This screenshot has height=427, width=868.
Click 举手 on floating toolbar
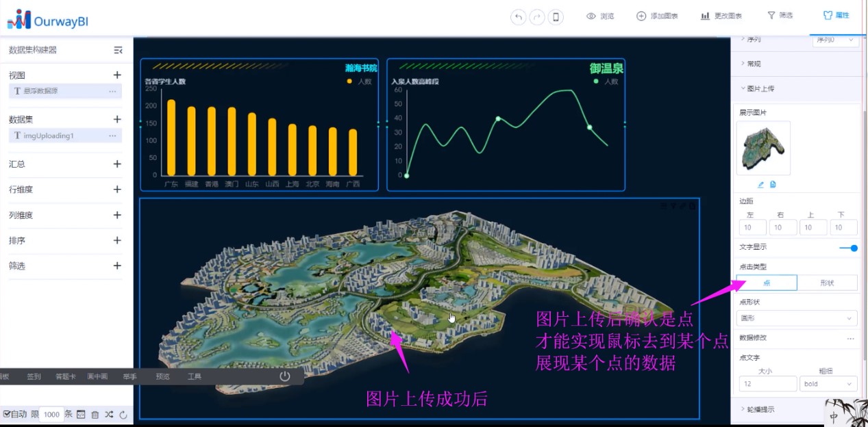pos(129,376)
